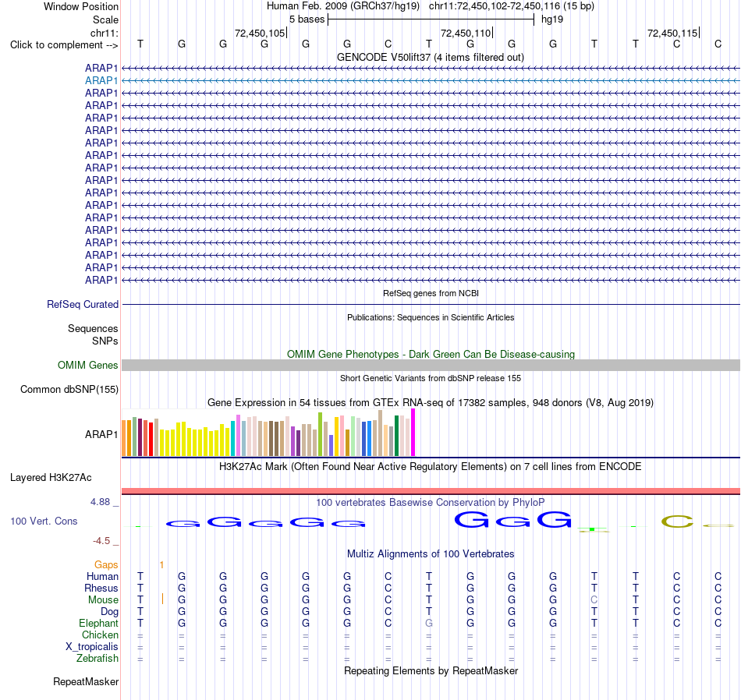
Task: Click the gray OMIM Genes item bar
Action: tap(431, 365)
